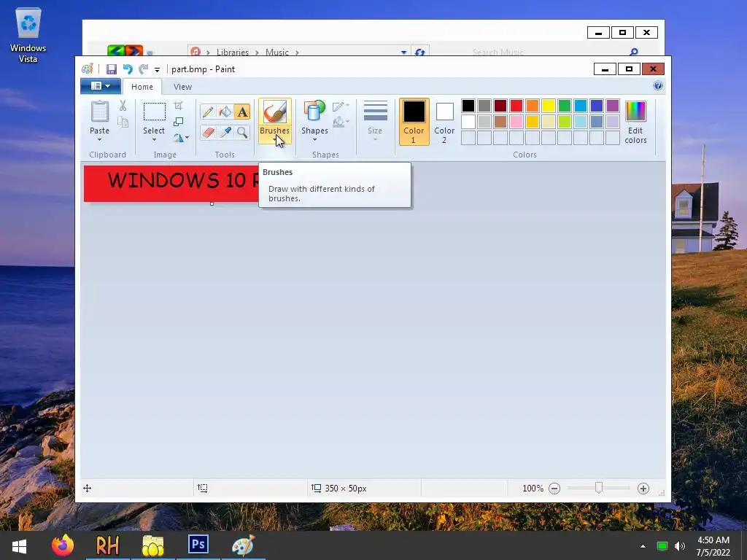Select the Magnifier tool
747x560 pixels.
[x=242, y=132]
